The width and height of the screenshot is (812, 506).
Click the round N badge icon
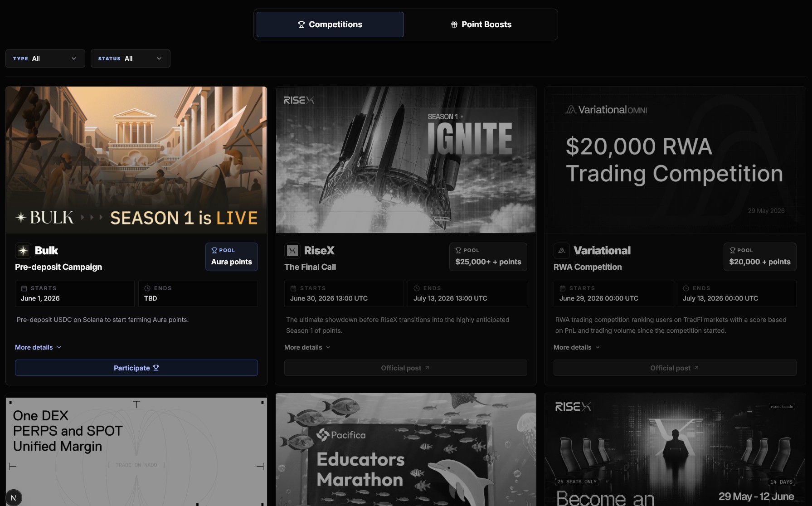14,498
